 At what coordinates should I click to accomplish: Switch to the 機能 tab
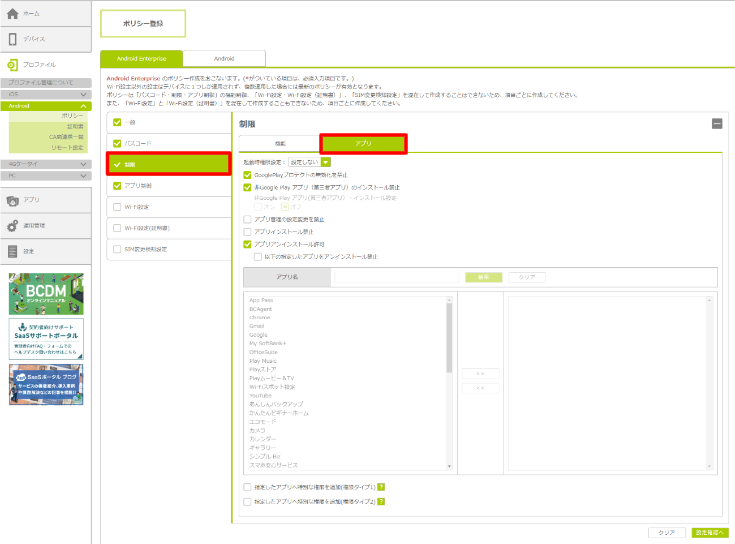[280, 144]
